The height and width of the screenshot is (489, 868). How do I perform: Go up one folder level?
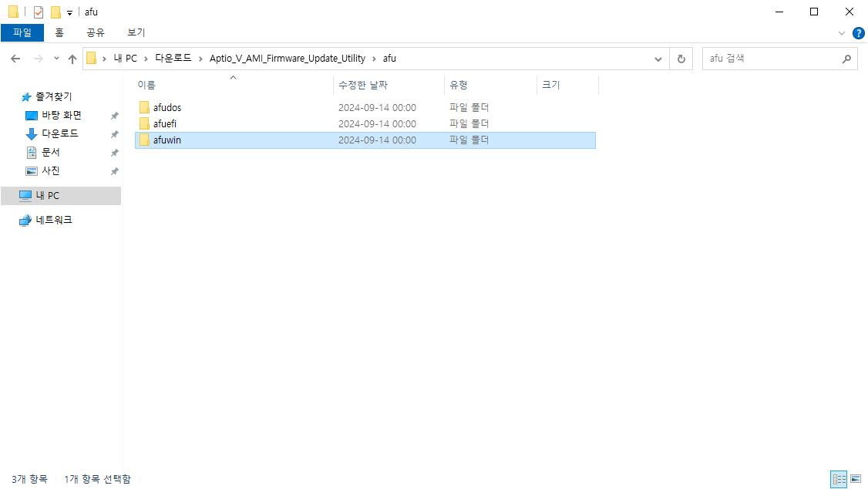pos(72,58)
